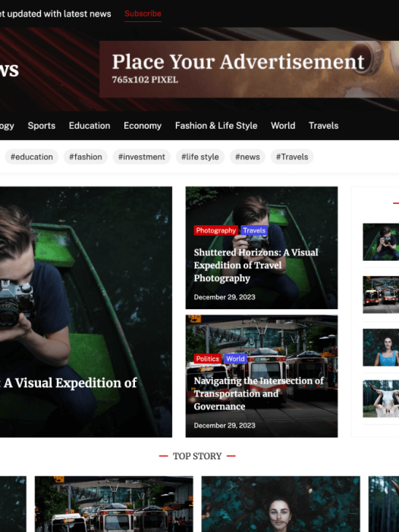Viewport: 399px width, 532px height.
Task: Open large featured 'A Visual Expedition of' headline
Action: (x=70, y=383)
